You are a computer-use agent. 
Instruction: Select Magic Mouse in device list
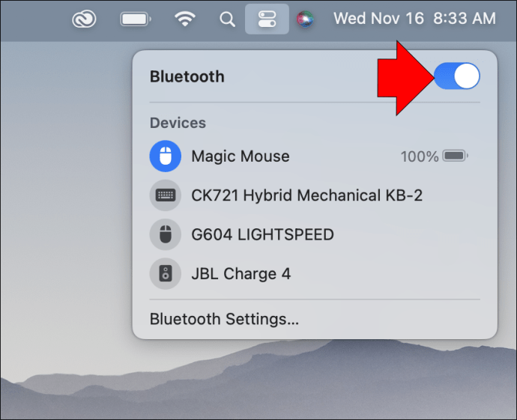pyautogui.click(x=241, y=156)
